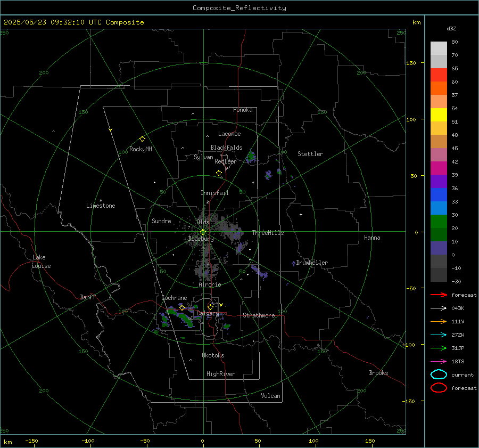The image size is (479, 448).
Task: Click the Sylvan label
Action: click(x=203, y=157)
